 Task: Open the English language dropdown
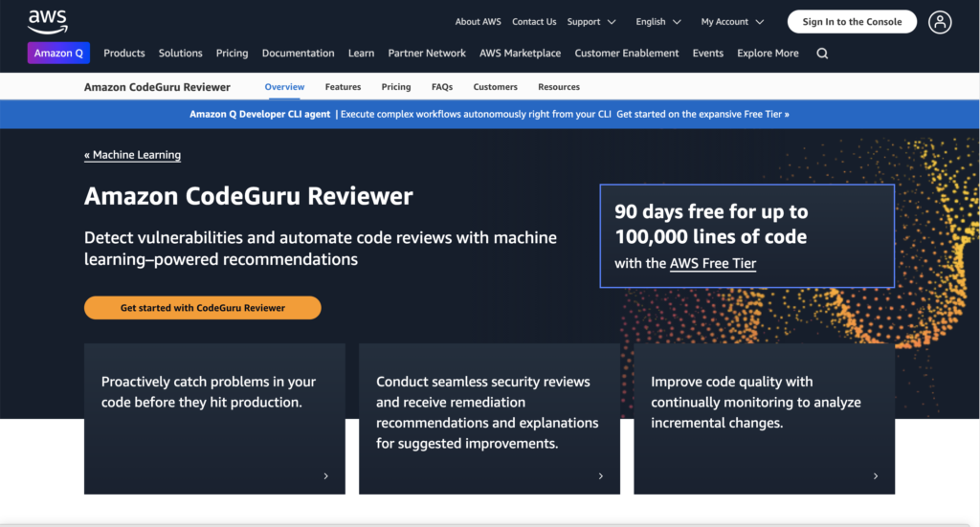pos(657,22)
